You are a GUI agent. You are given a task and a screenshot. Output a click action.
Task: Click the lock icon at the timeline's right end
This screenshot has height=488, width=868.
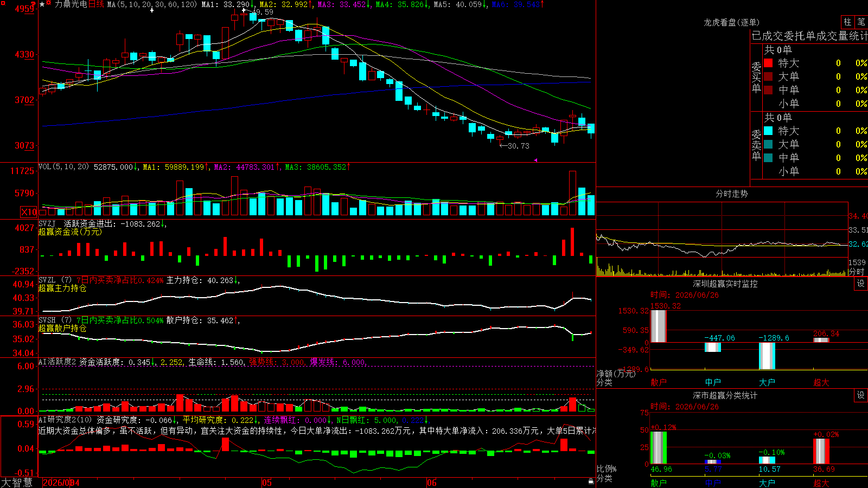[591, 481]
